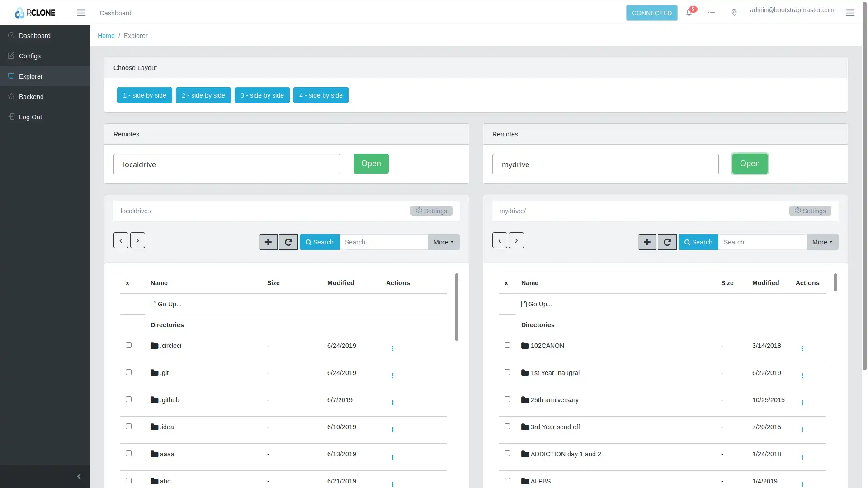Select 3 - side by side layout button
868x488 pixels.
[x=262, y=95]
